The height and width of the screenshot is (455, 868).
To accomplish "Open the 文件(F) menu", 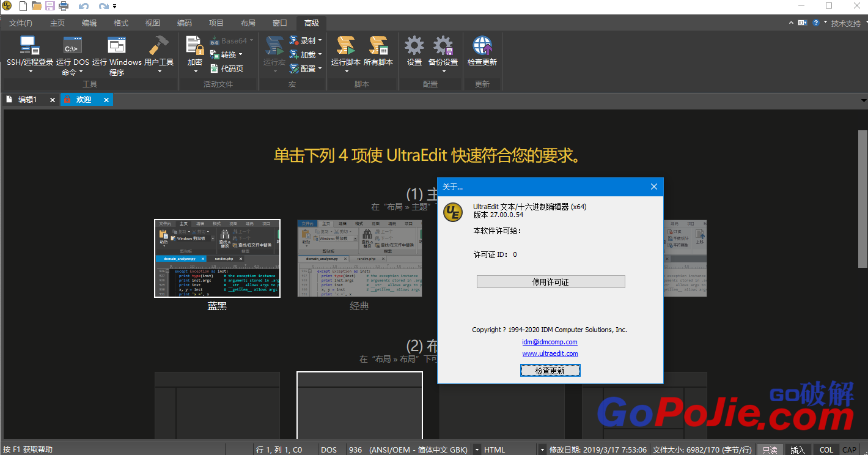I will tap(21, 23).
